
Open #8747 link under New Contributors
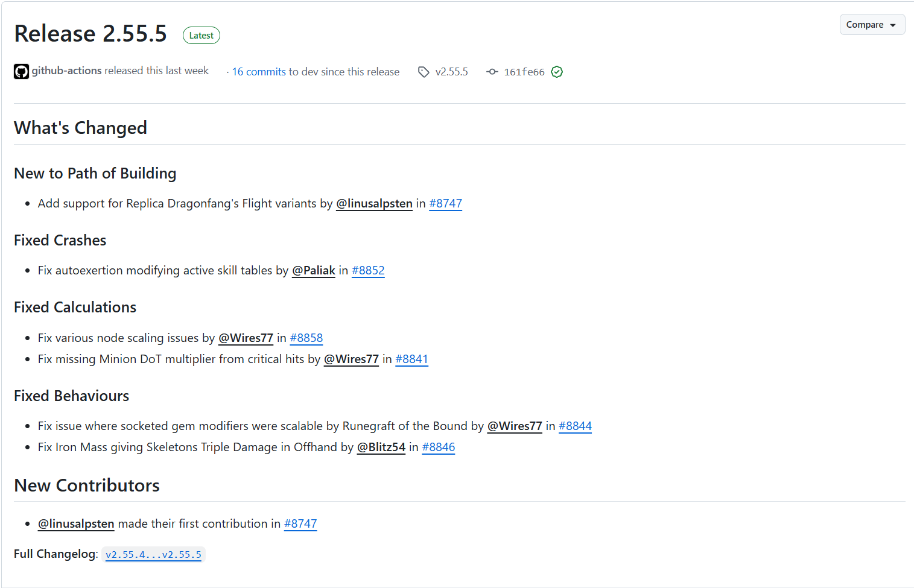(300, 524)
